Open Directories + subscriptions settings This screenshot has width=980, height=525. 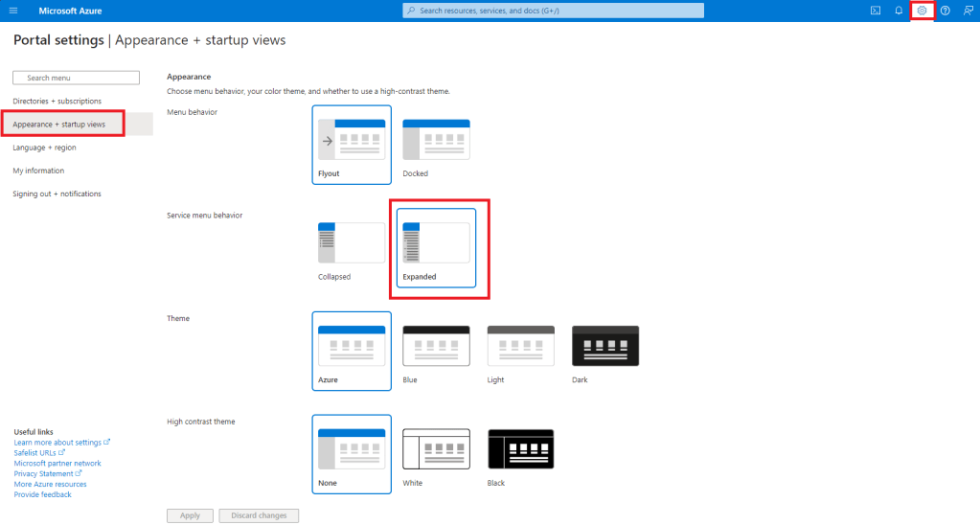click(x=57, y=101)
